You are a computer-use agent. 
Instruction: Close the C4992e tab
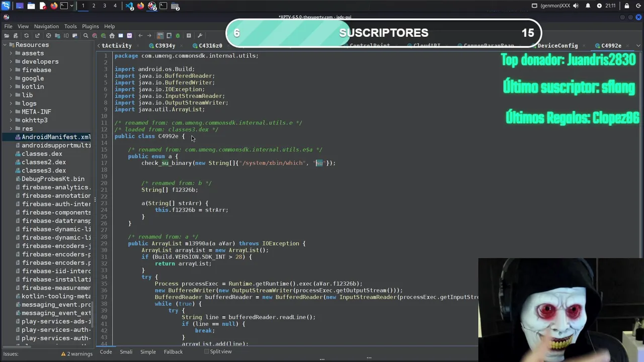pyautogui.click(x=628, y=45)
